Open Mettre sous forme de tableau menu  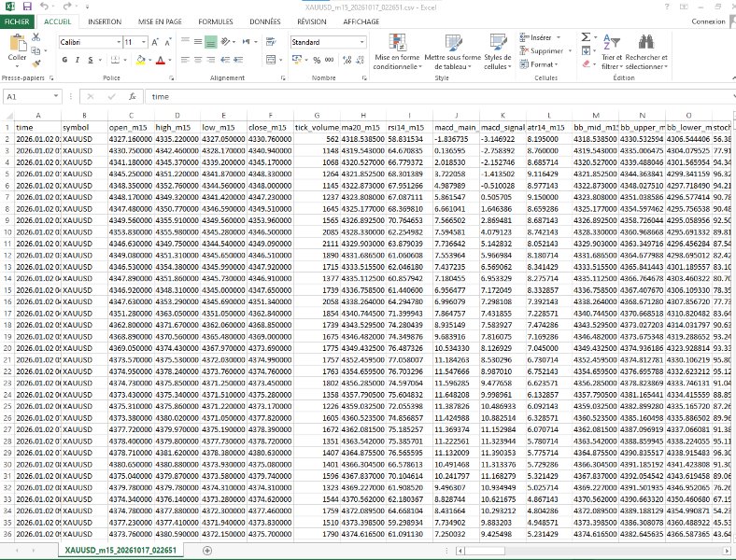pos(452,52)
